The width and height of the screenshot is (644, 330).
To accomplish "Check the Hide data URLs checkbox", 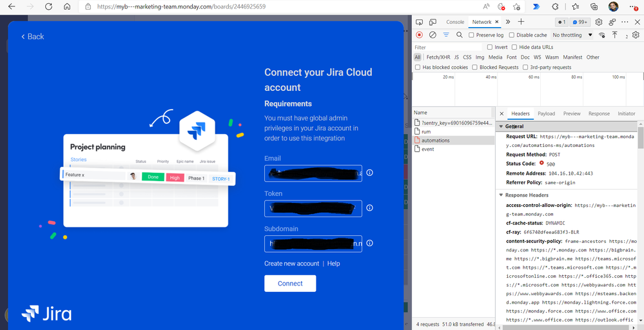I will (x=514, y=47).
